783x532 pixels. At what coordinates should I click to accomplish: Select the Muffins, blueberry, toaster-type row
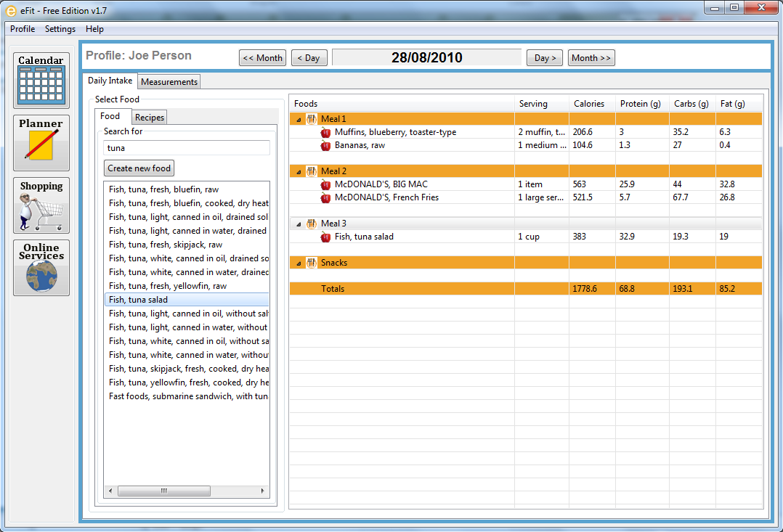pyautogui.click(x=526, y=132)
